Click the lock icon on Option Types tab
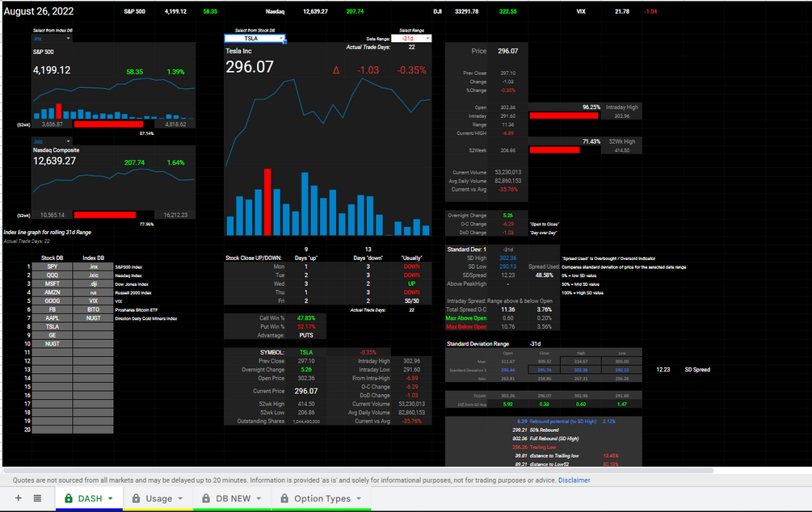812x512 pixels. [284, 498]
